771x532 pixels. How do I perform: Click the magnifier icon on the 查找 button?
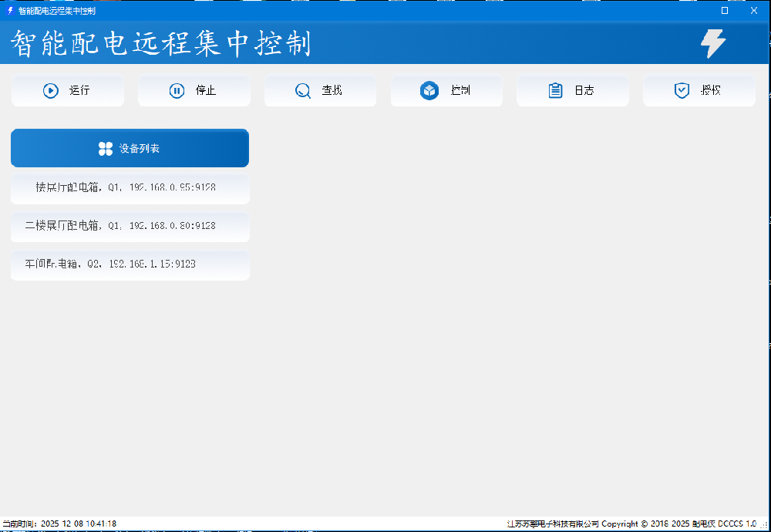click(303, 90)
